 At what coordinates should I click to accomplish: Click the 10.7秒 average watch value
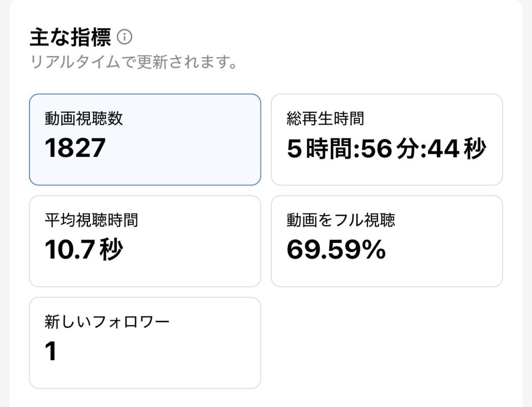click(84, 250)
